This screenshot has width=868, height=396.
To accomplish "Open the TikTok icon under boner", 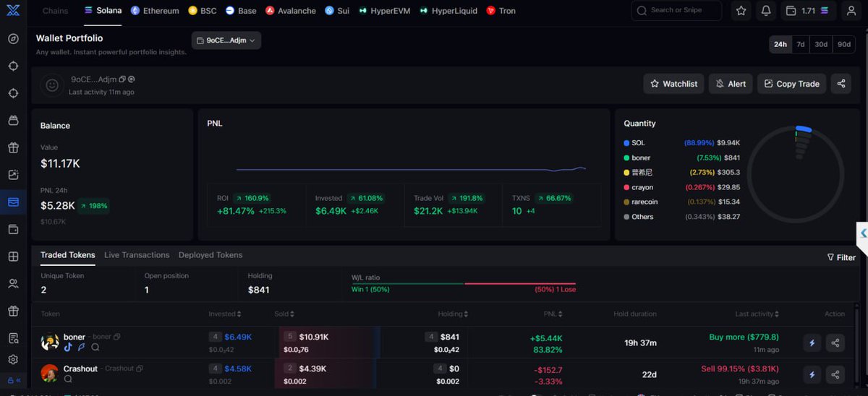I will pos(68,348).
